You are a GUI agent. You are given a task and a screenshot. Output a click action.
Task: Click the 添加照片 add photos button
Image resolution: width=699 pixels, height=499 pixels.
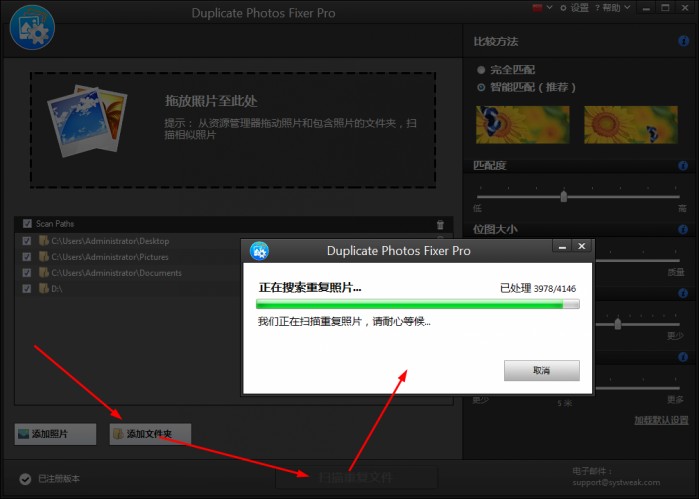coord(55,434)
